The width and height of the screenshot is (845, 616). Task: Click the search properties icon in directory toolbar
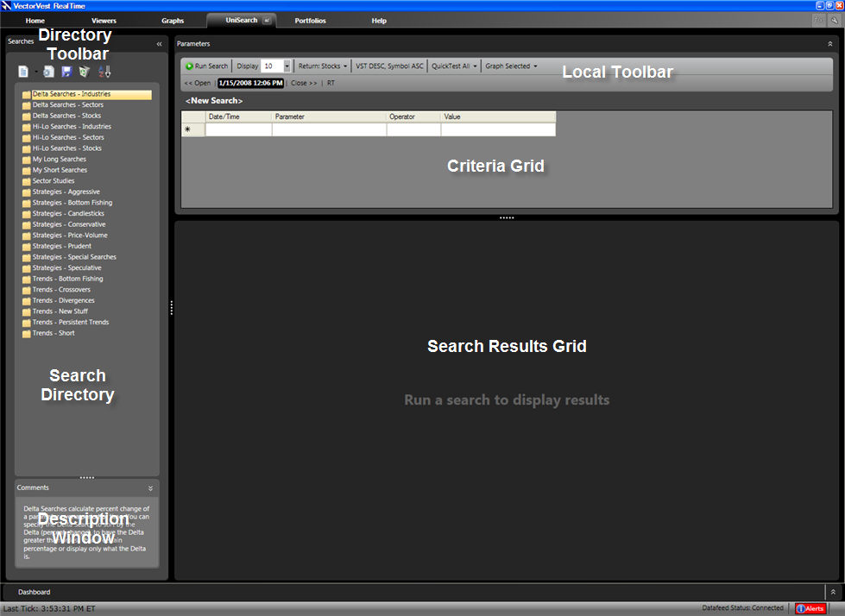49,72
